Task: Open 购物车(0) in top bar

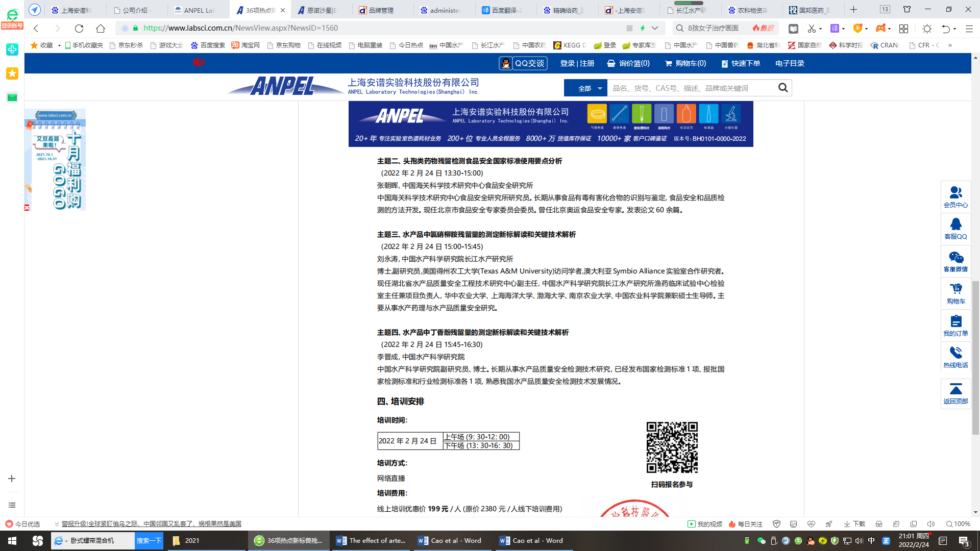Action: point(685,63)
